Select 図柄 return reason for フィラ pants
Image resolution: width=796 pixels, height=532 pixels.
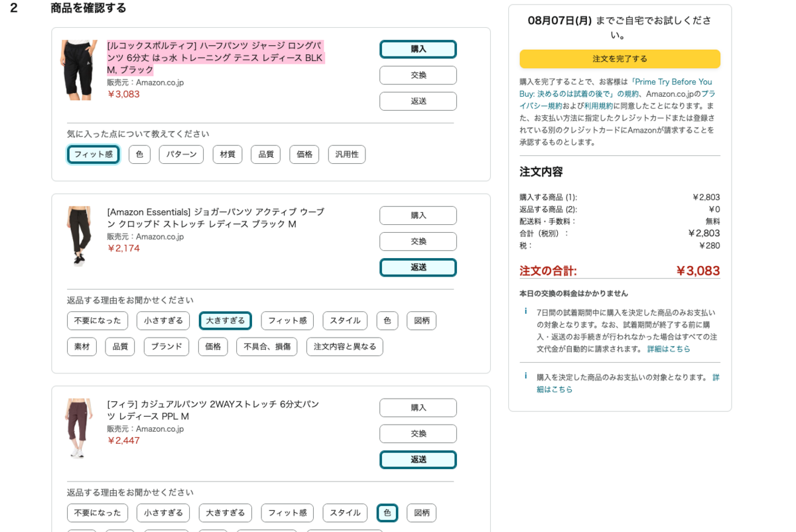[422, 513]
